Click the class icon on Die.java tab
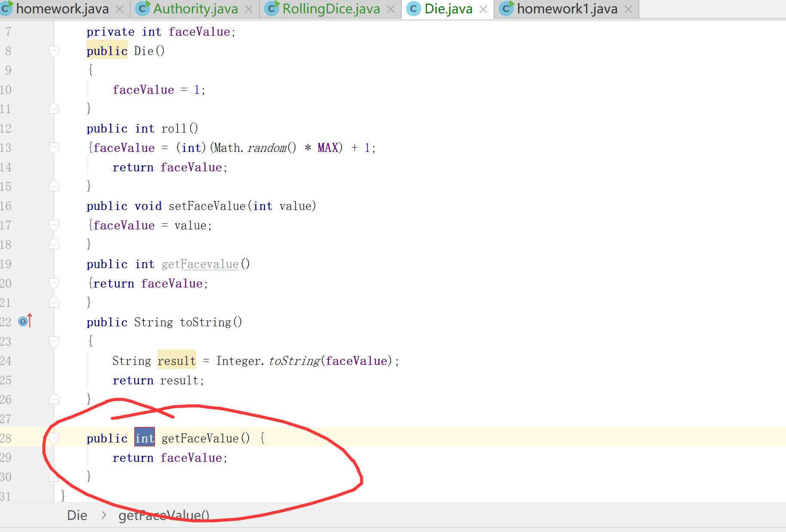 [414, 9]
